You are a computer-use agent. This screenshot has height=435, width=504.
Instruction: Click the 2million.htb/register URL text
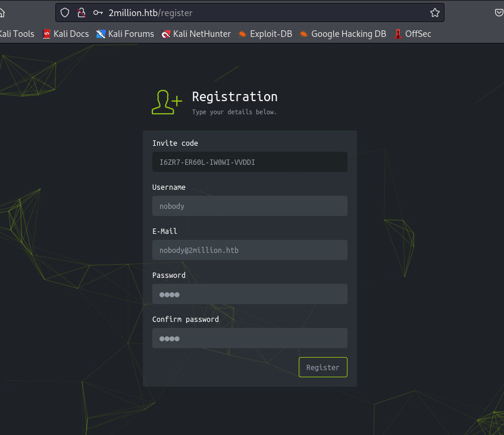pyautogui.click(x=151, y=12)
